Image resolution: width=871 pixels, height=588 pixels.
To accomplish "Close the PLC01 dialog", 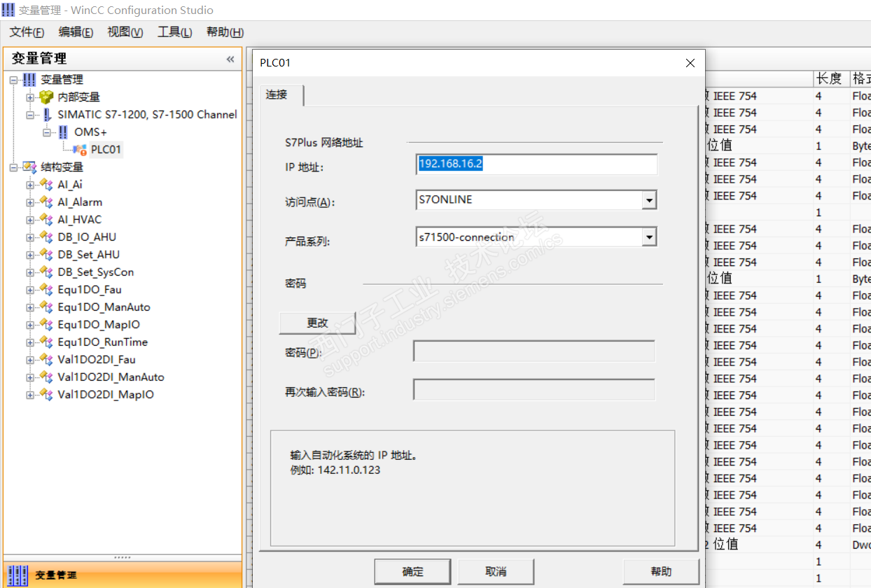I will pyautogui.click(x=690, y=63).
